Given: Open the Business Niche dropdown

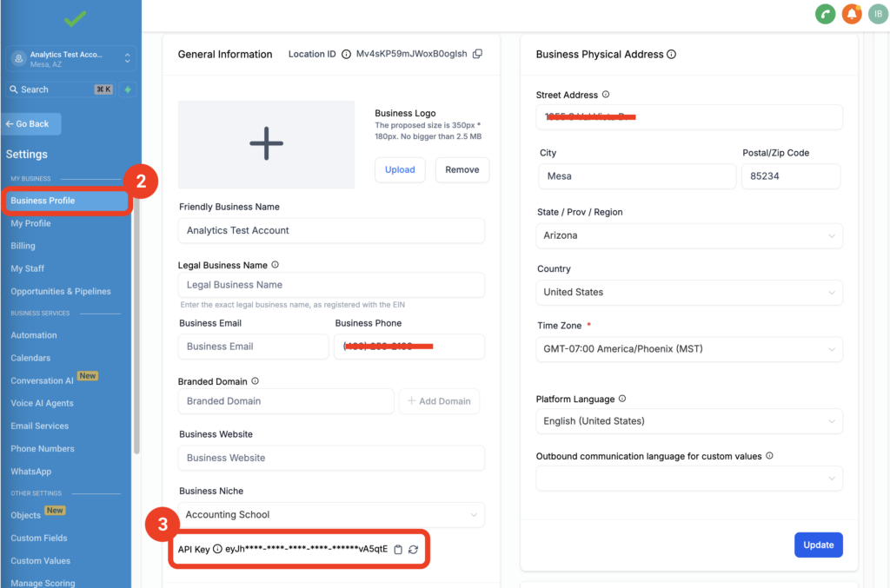Looking at the screenshot, I should (x=331, y=514).
